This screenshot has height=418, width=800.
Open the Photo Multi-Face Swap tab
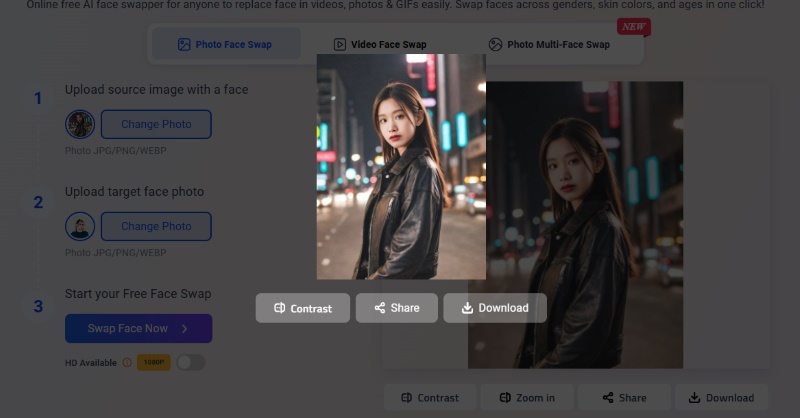549,44
